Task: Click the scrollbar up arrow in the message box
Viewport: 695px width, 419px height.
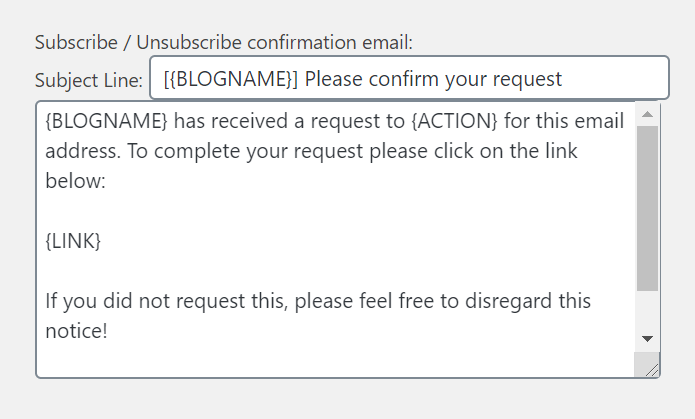Action: tap(648, 114)
